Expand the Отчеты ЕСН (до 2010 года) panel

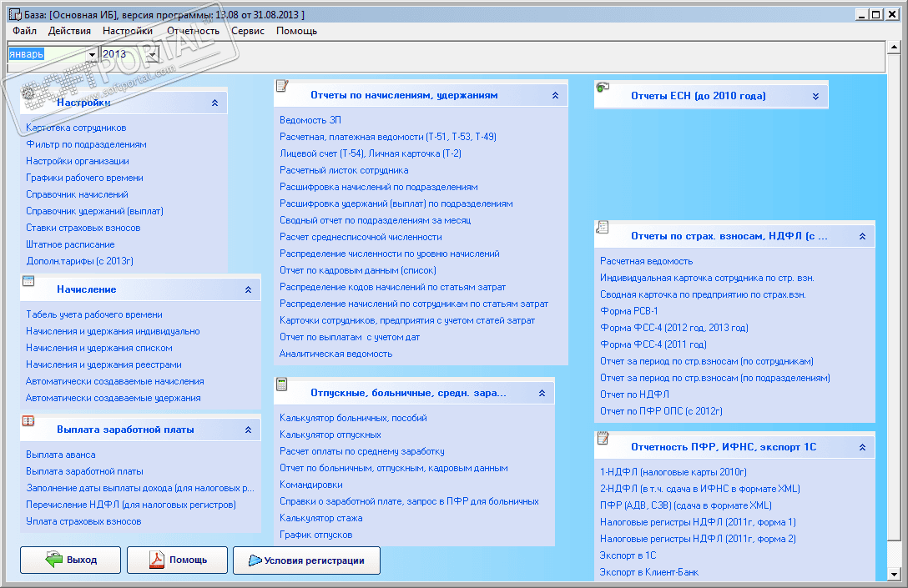coord(815,96)
